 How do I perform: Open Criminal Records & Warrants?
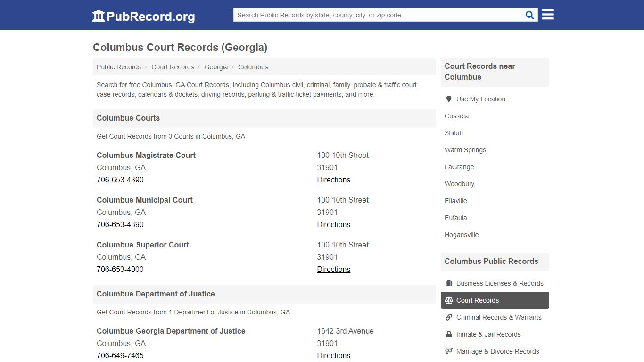coord(499,317)
